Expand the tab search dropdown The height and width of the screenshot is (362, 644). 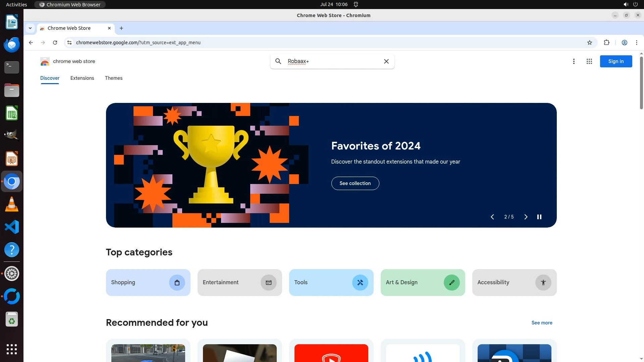coord(30,28)
